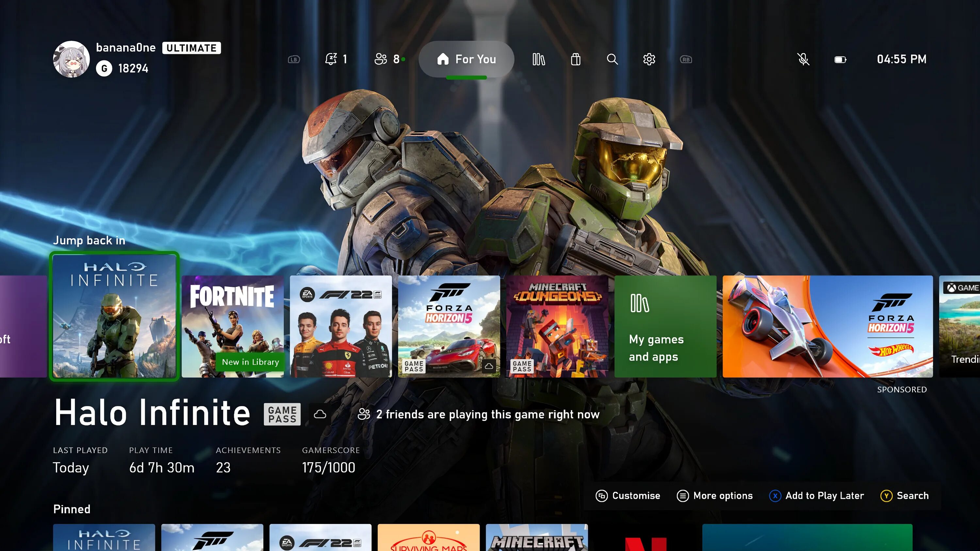Open More Options for Halo Infinite

(715, 495)
